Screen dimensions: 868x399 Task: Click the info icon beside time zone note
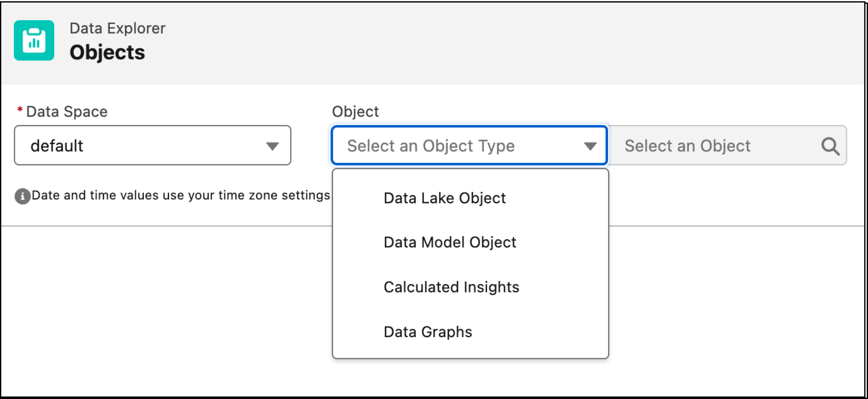pos(23,196)
